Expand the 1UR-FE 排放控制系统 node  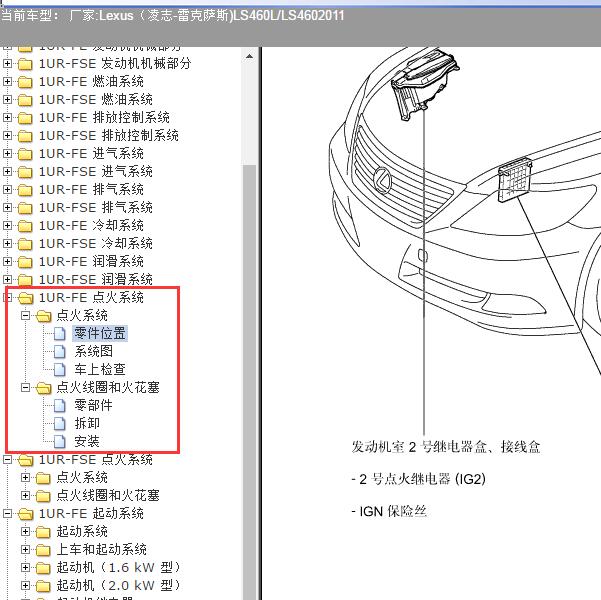point(7,117)
